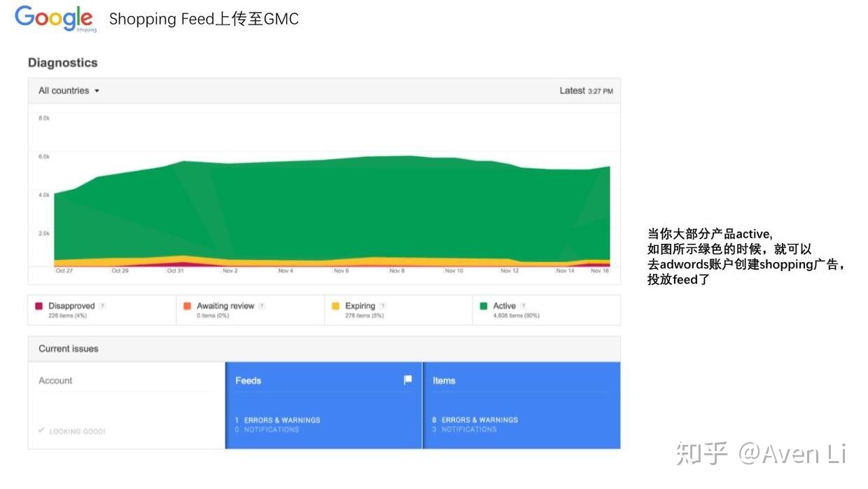Click the 6.0k y-axis label
Image resolution: width=868 pixels, height=489 pixels.
44,157
